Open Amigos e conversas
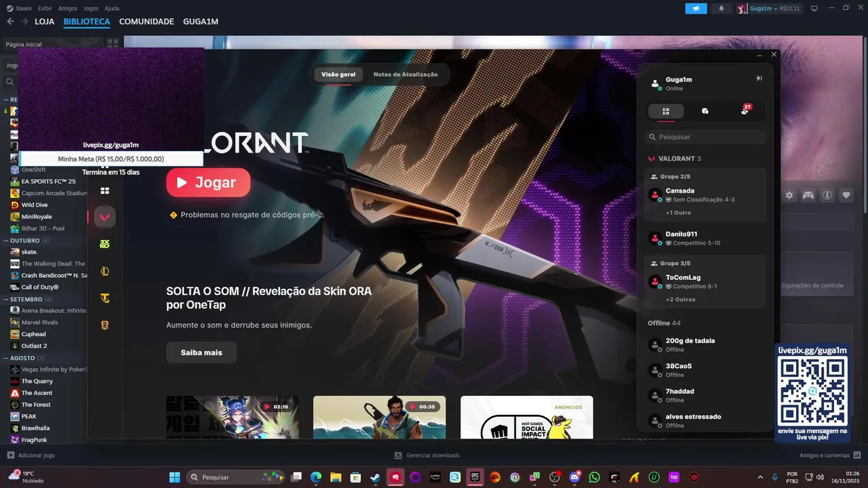 (x=830, y=455)
